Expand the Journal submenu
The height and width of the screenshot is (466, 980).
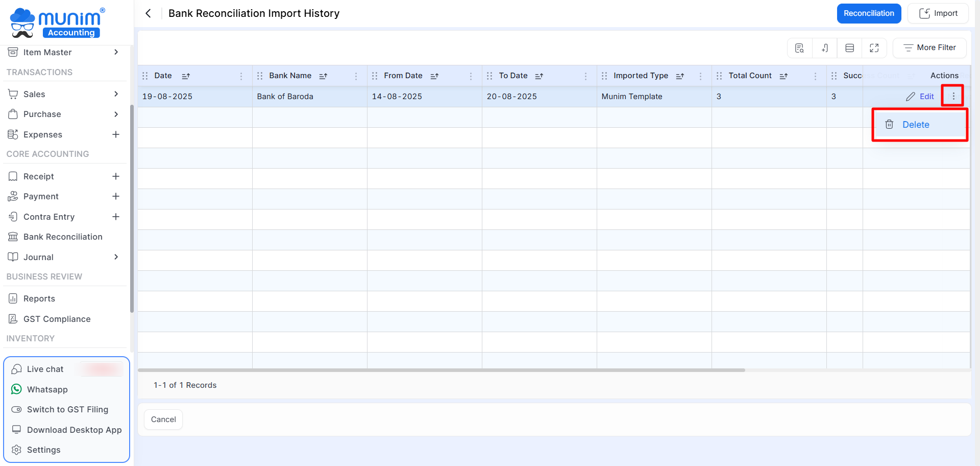coord(116,257)
